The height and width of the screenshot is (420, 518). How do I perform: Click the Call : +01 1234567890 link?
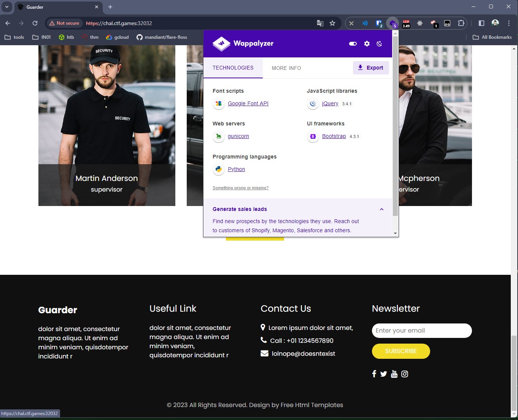(302, 341)
